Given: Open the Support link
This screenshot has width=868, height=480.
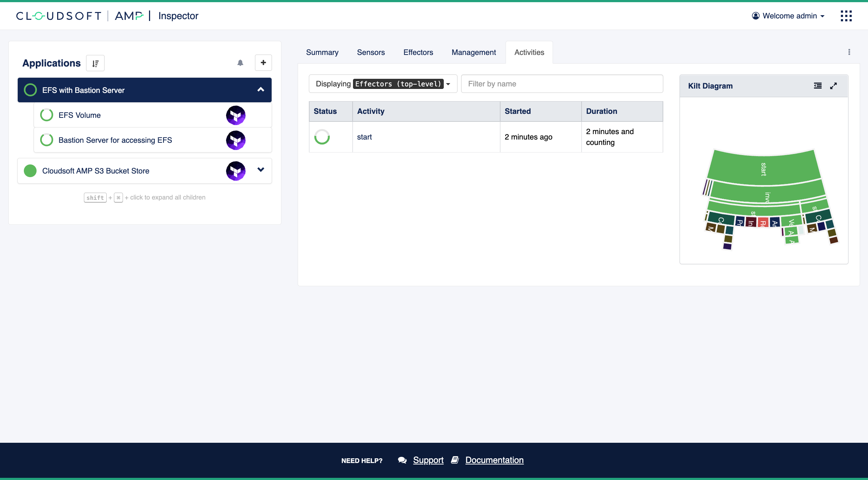Looking at the screenshot, I should (428, 460).
